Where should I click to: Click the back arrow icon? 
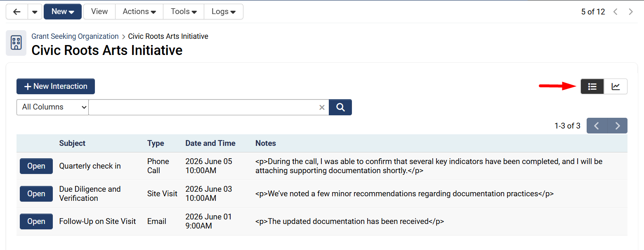[17, 12]
